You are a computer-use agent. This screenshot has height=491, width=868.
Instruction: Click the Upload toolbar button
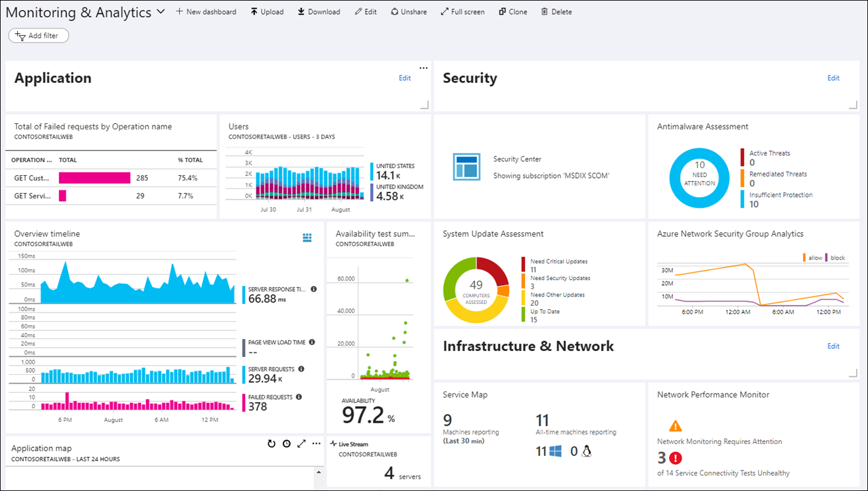(267, 12)
